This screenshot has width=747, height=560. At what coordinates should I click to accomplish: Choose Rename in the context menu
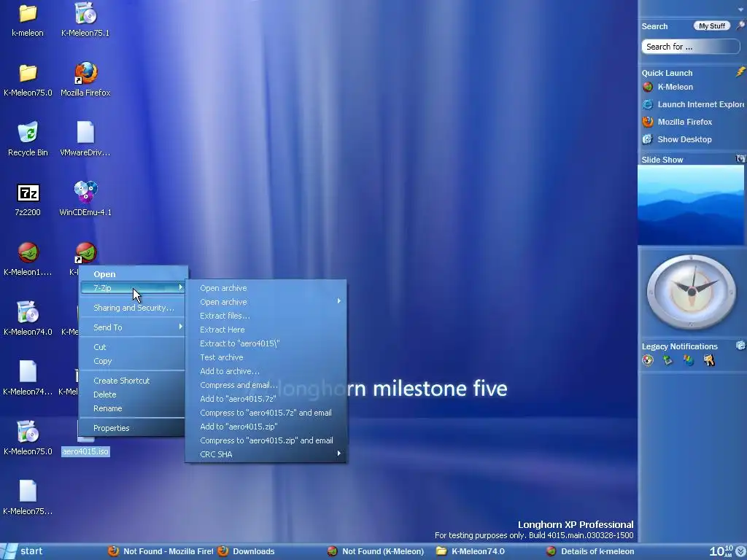pos(133,408)
